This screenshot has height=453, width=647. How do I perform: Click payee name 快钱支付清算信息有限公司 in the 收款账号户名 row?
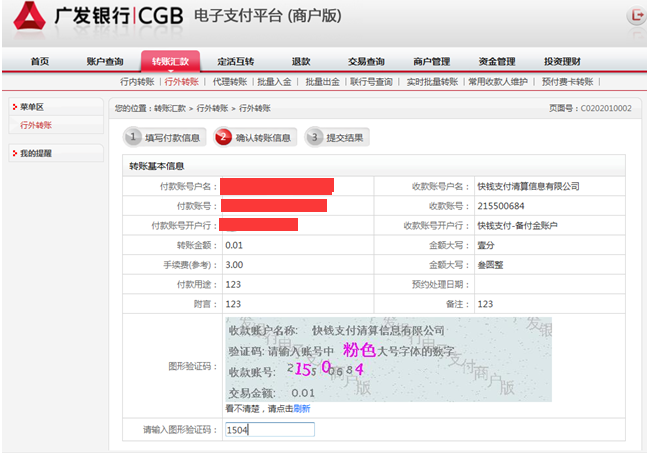coord(528,186)
